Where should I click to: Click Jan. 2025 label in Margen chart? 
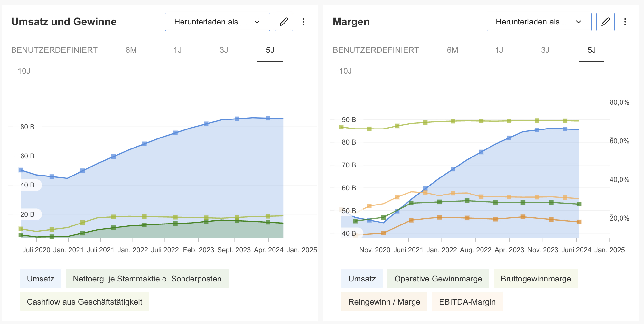click(x=610, y=250)
